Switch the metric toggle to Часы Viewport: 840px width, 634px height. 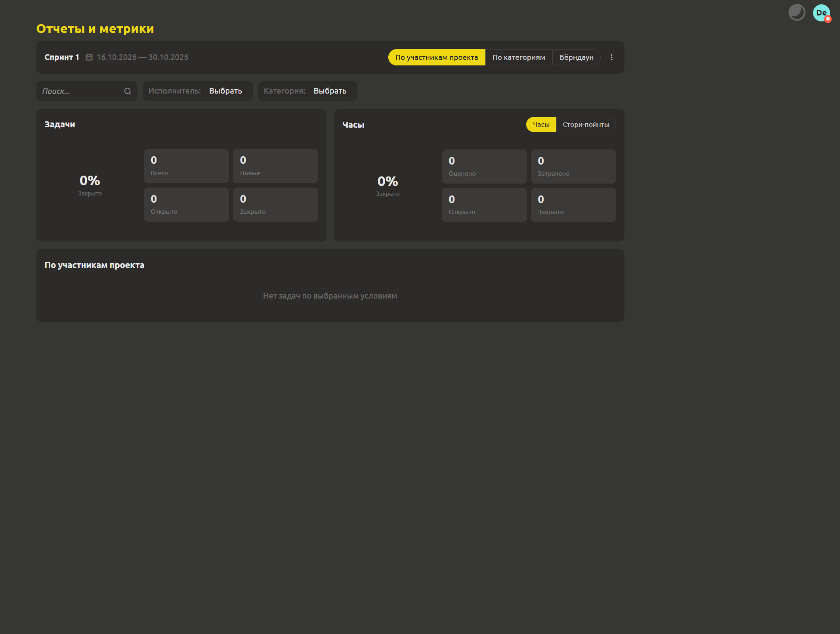click(541, 125)
